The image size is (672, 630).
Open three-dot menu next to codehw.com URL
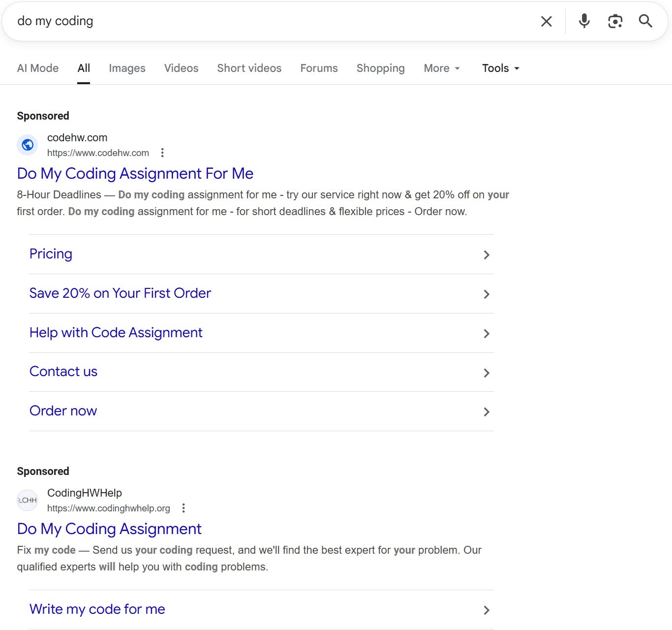coord(162,153)
